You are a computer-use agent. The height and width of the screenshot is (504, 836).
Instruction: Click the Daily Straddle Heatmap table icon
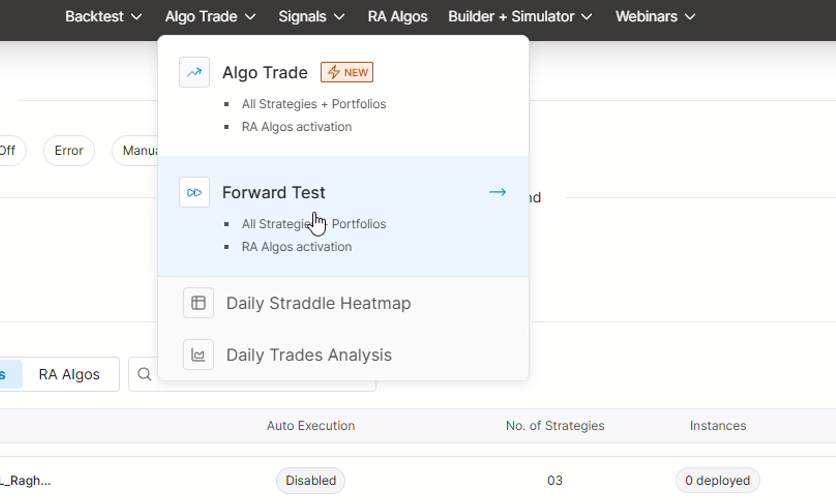point(198,303)
